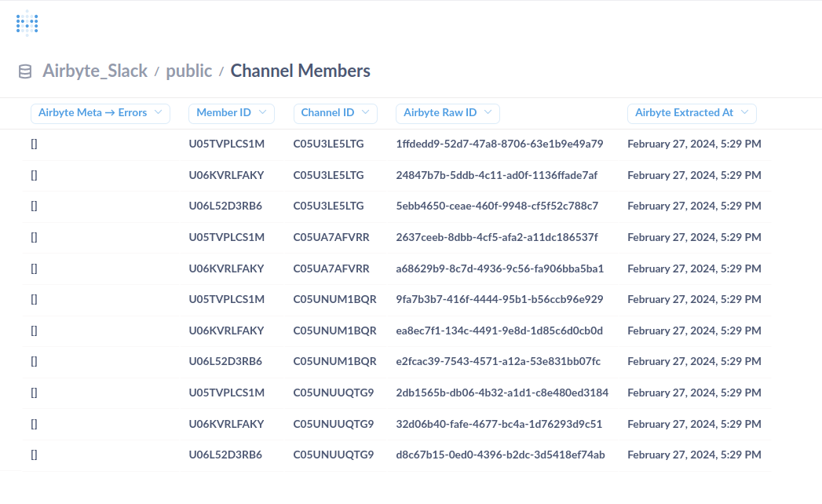Click Member ID in the 5ebb4650 row

225,206
